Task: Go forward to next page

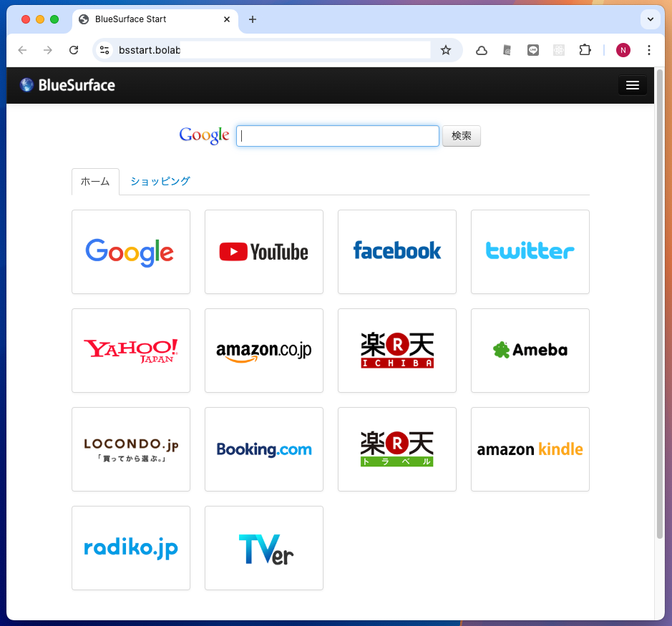Action: (x=48, y=50)
